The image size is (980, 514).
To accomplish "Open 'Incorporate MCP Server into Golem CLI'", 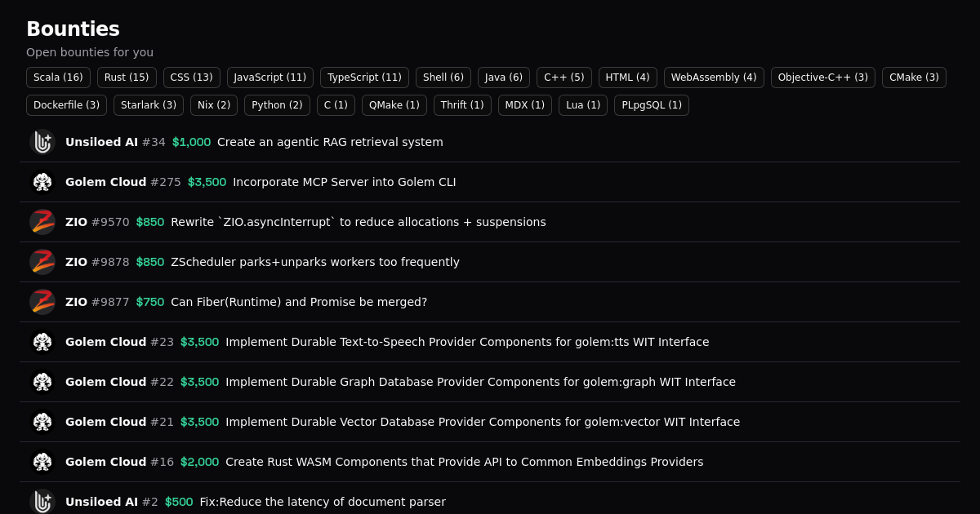I will (x=345, y=182).
